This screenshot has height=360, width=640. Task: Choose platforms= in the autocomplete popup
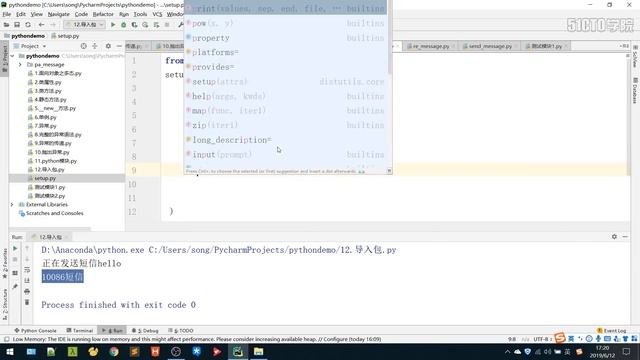[286, 52]
